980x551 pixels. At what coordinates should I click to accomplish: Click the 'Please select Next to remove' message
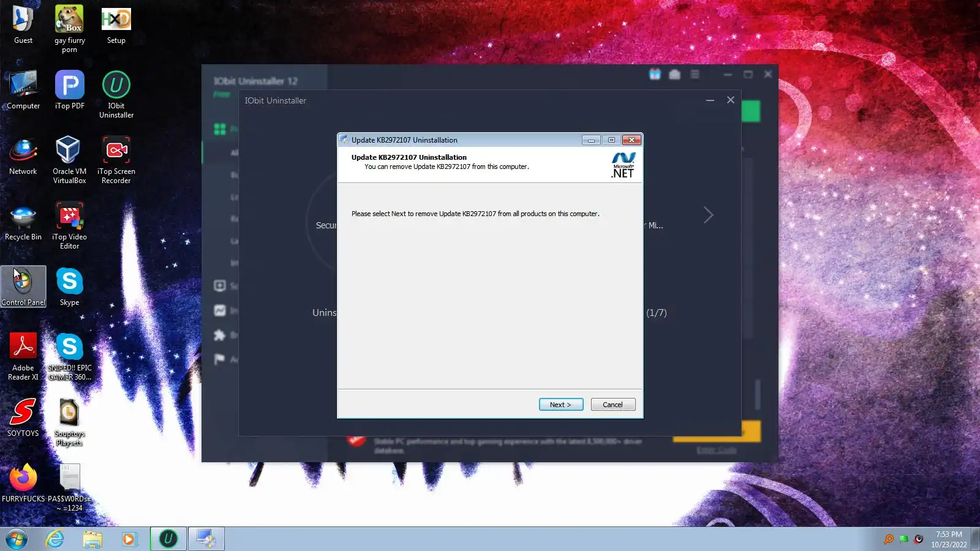[x=475, y=214]
